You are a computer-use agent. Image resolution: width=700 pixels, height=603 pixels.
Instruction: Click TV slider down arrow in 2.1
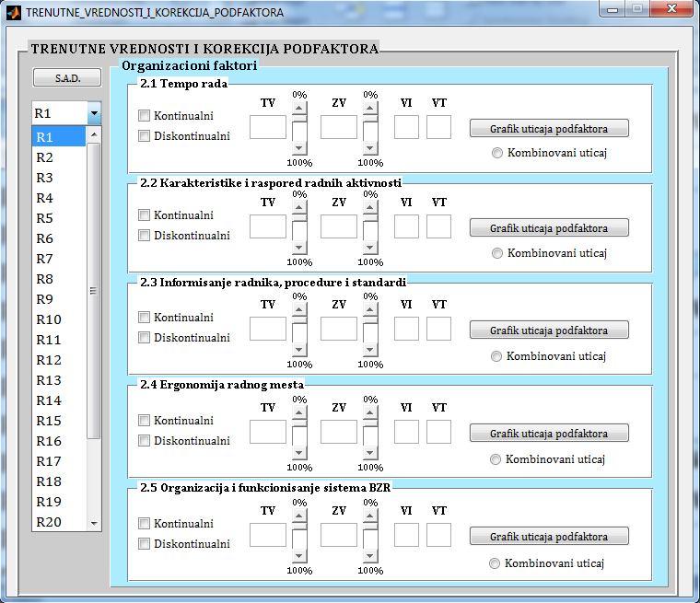pyautogui.click(x=299, y=147)
